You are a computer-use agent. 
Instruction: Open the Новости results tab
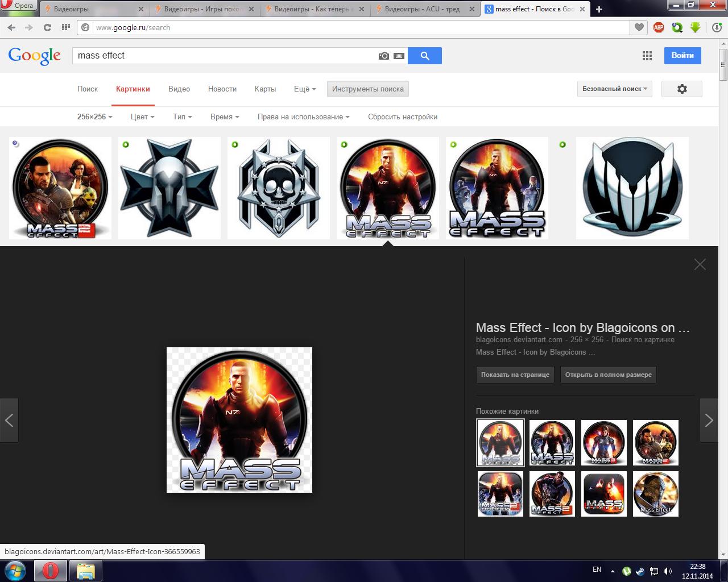(x=222, y=89)
